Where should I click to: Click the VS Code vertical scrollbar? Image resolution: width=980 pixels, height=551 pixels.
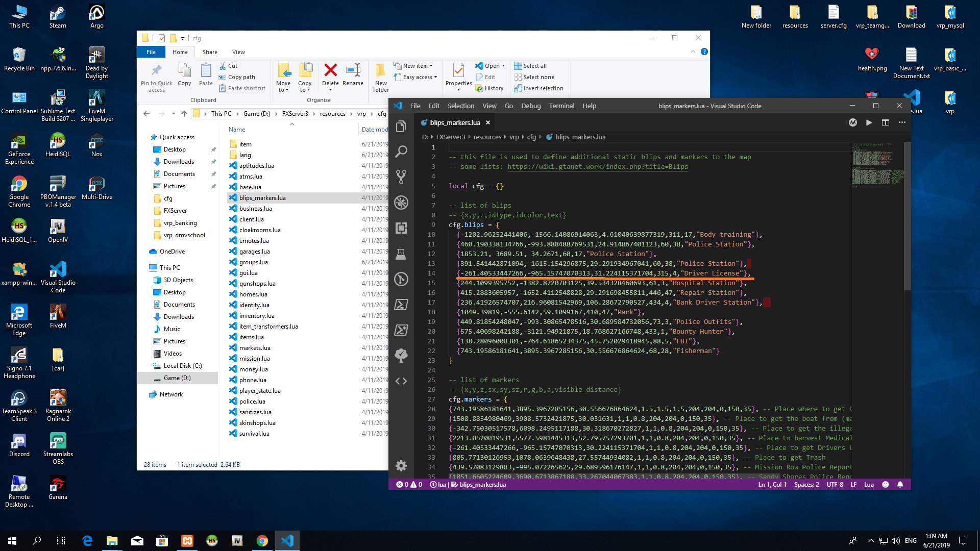(907, 217)
